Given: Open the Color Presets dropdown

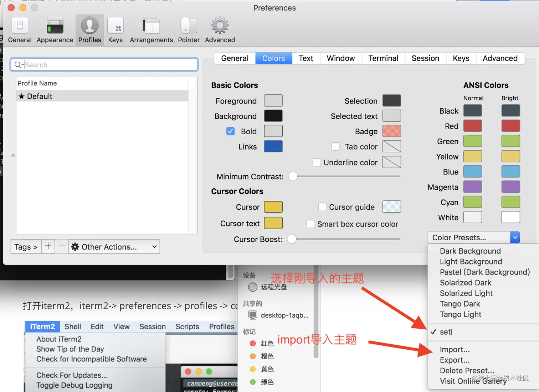Looking at the screenshot, I should pos(473,237).
